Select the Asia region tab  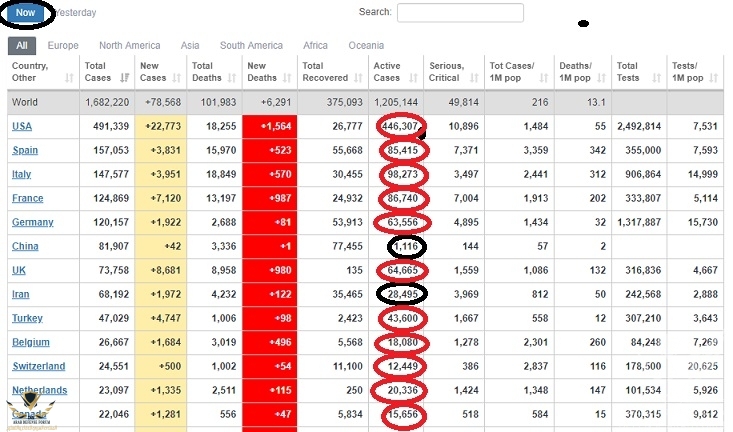[190, 45]
